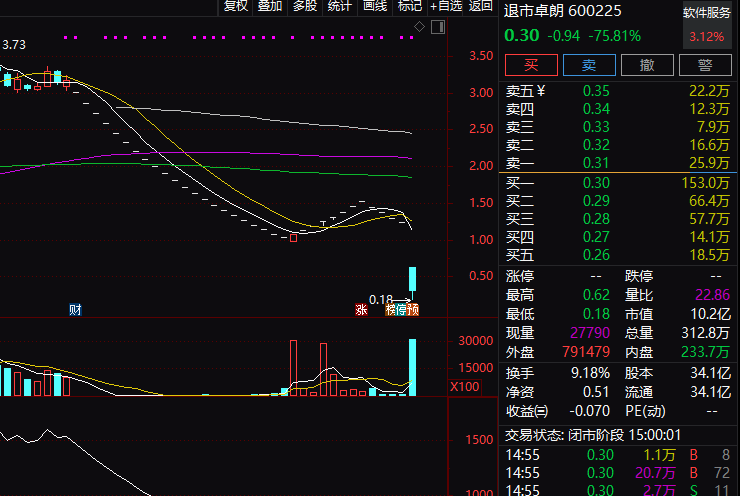The width and height of the screenshot is (740, 496).
Task: Click the 撤 cancel order button
Action: point(647,66)
